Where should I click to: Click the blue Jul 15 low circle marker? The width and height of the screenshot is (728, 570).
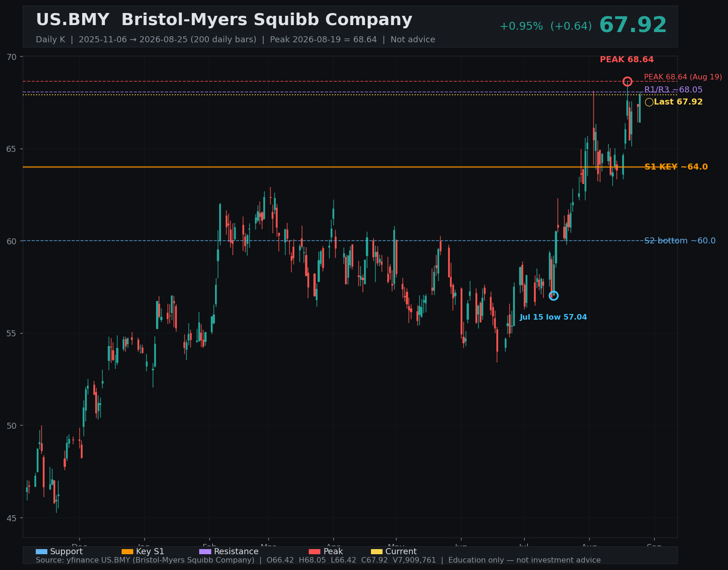[x=553, y=295]
